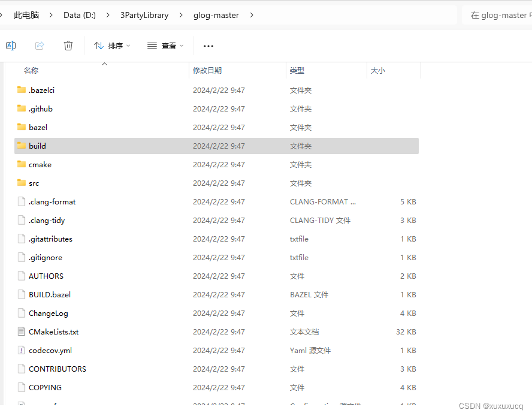
Task: Click the Share icon in the toolbar
Action: (x=40, y=46)
